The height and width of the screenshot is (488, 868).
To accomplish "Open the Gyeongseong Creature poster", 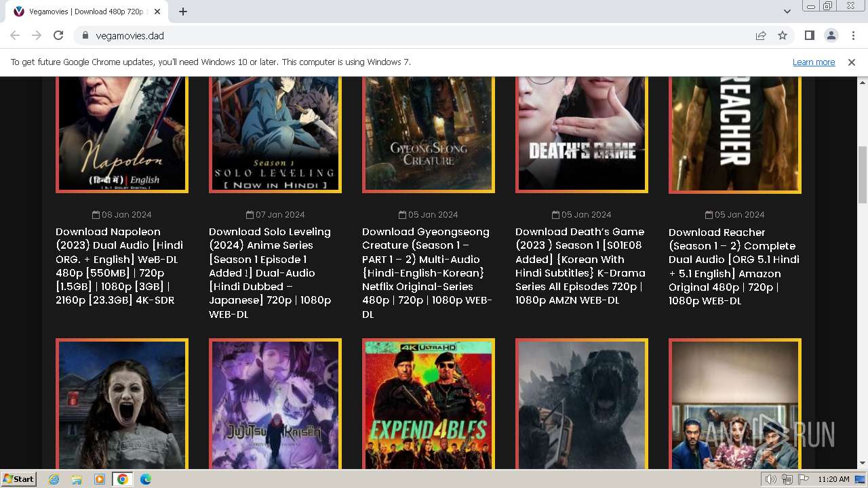I will (x=429, y=134).
